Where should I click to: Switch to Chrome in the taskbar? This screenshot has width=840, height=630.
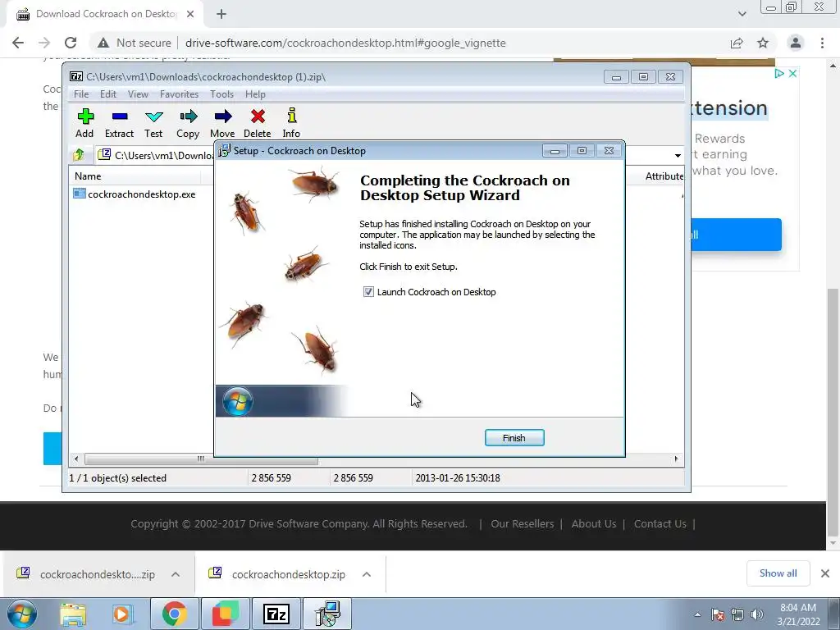(x=174, y=614)
